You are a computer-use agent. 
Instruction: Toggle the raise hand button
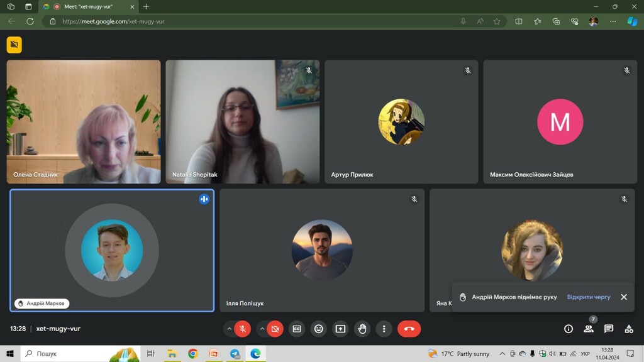[362, 329]
